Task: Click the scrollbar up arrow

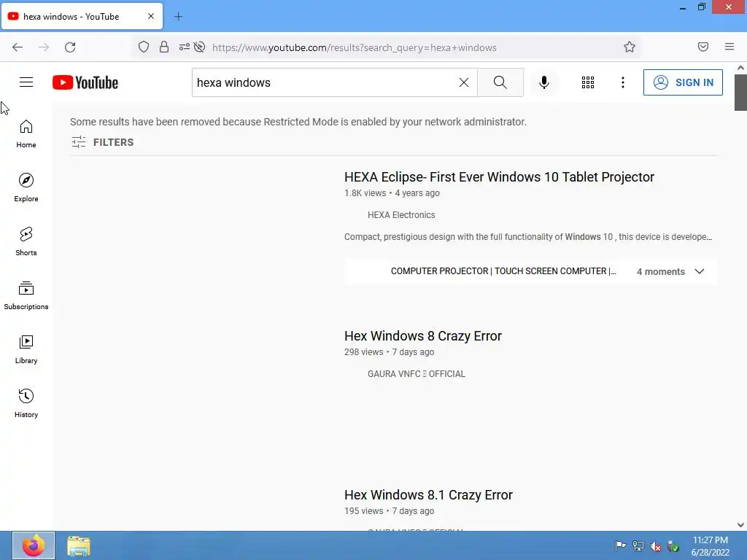Action: [740, 68]
